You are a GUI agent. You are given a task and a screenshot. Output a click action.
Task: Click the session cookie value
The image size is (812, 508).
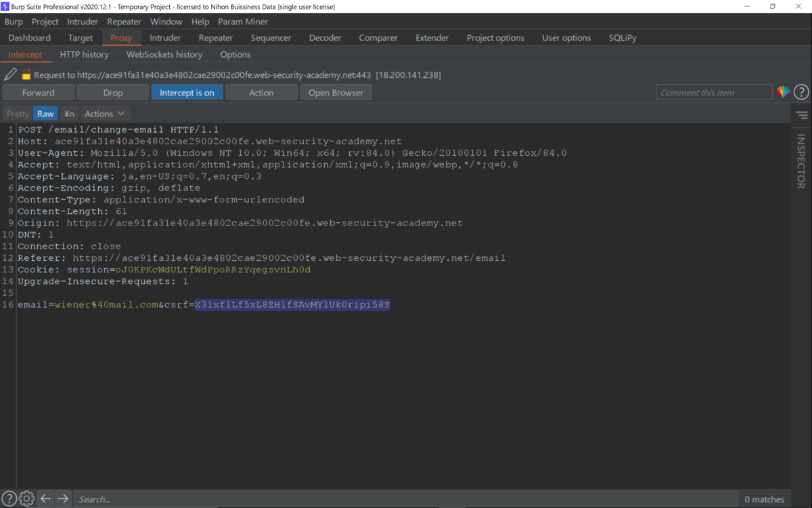212,270
